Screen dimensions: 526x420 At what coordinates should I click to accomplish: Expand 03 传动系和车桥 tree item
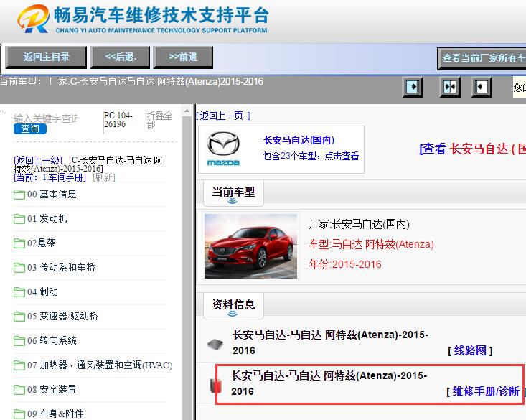(62, 268)
